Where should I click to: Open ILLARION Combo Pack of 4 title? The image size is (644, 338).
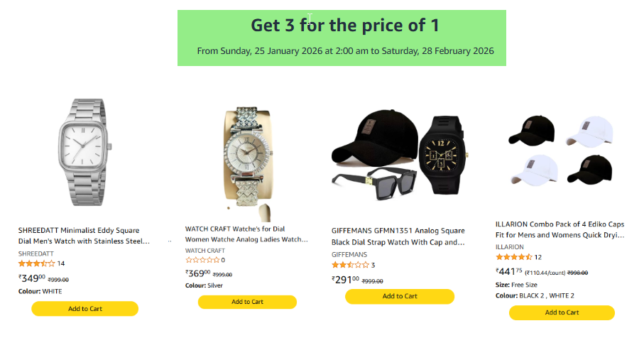[x=560, y=229]
